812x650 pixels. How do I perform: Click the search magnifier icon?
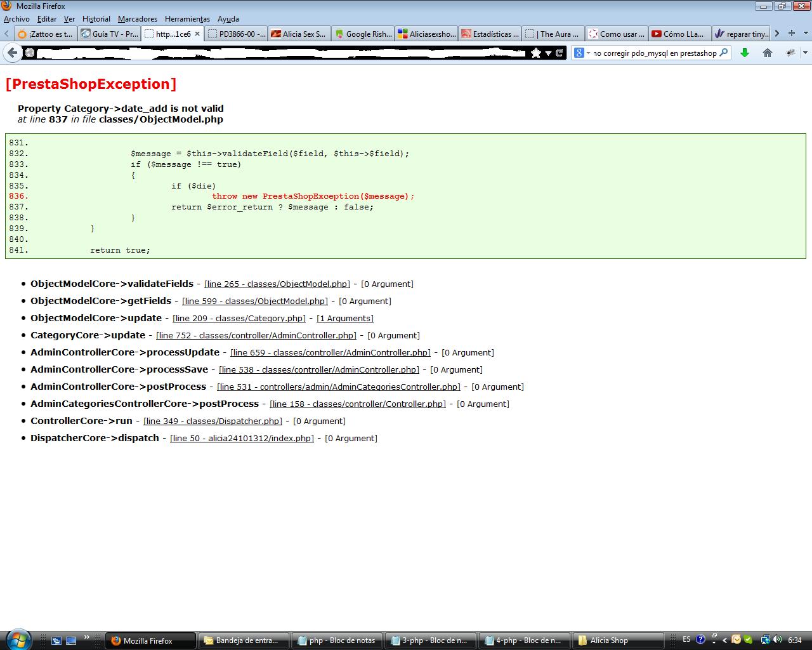point(724,53)
